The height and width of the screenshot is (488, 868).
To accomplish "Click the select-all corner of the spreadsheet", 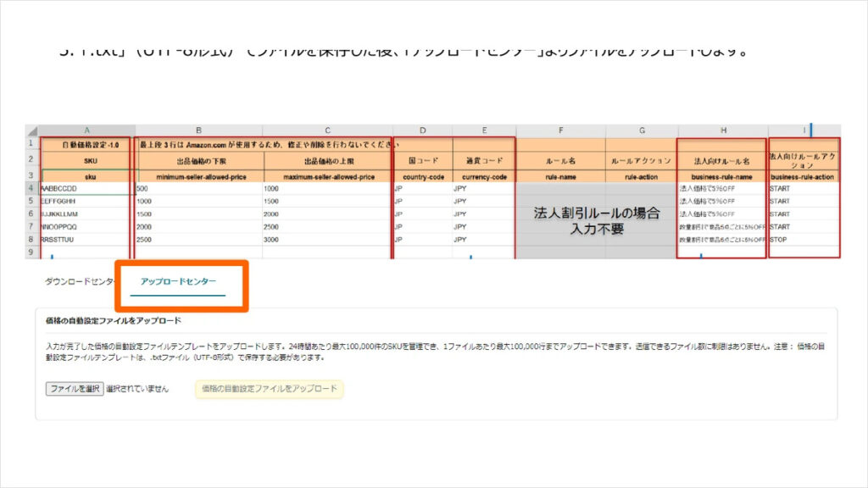I will (32, 130).
